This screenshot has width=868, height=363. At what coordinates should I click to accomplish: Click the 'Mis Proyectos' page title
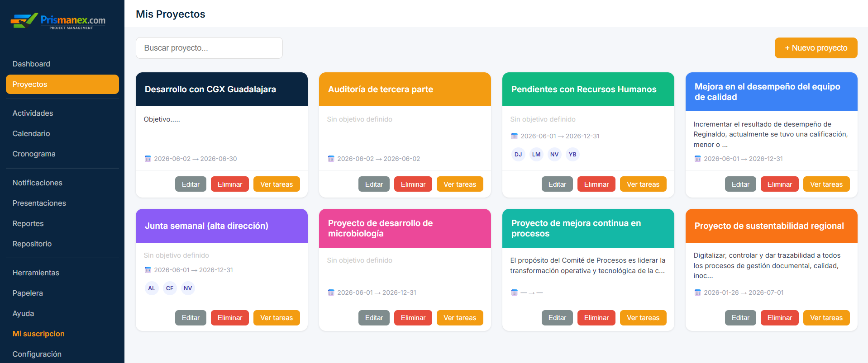(x=171, y=14)
